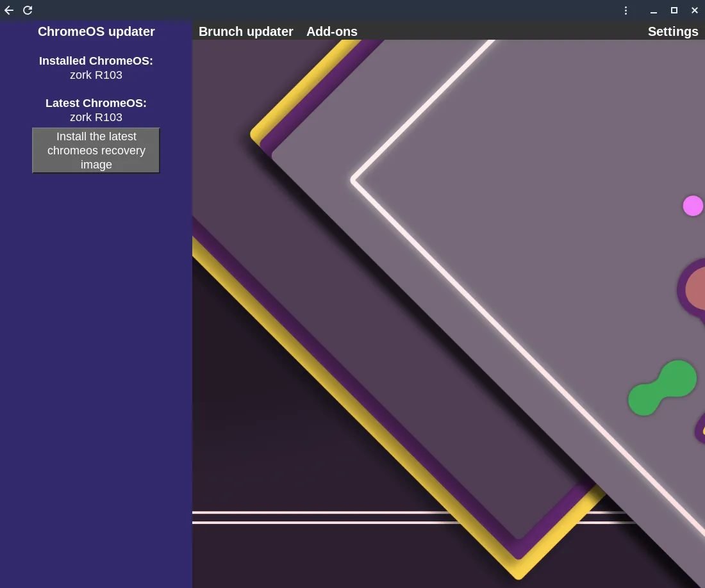Close the updater window
Screen dimensions: 705x588
694,10
